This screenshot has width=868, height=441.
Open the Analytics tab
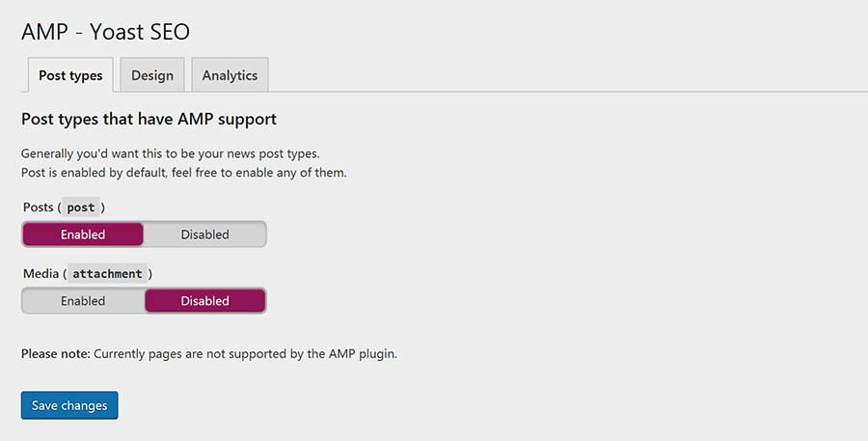230,75
